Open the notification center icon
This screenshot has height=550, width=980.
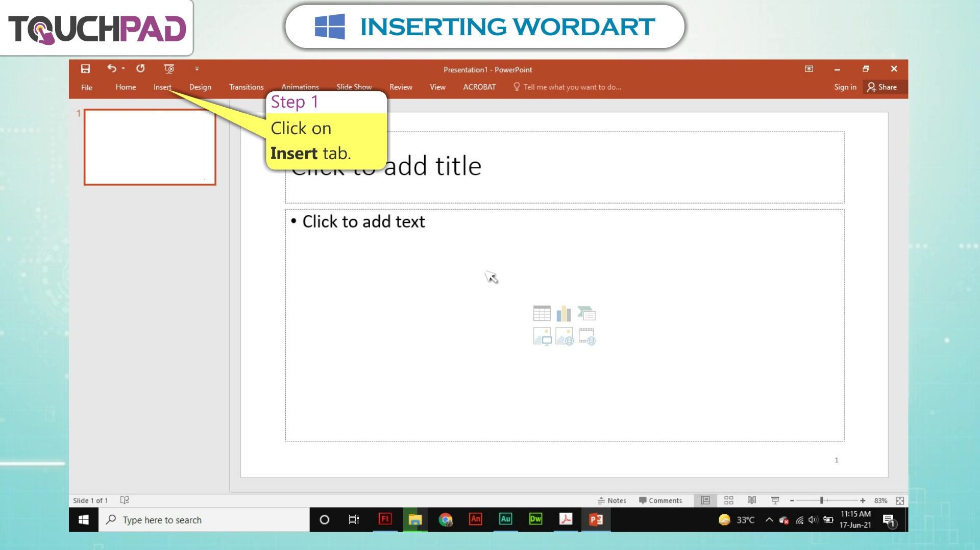[x=889, y=520]
